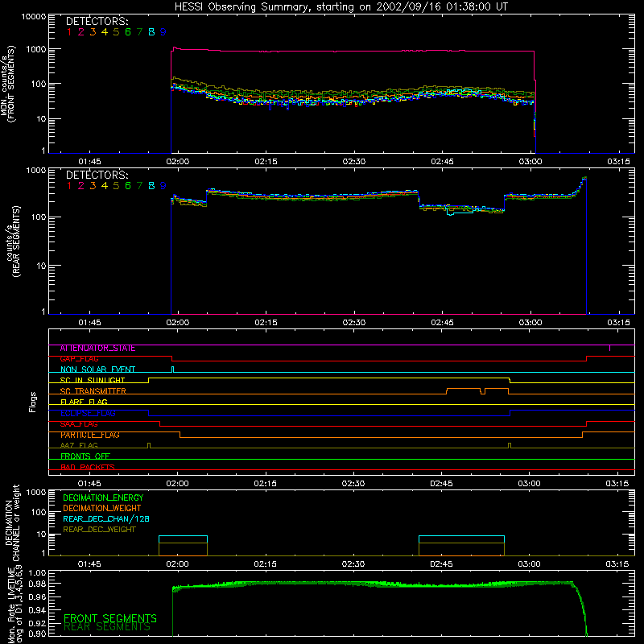Pick pink detector 2 in rear segments legend
644x644 pixels.
81,186
